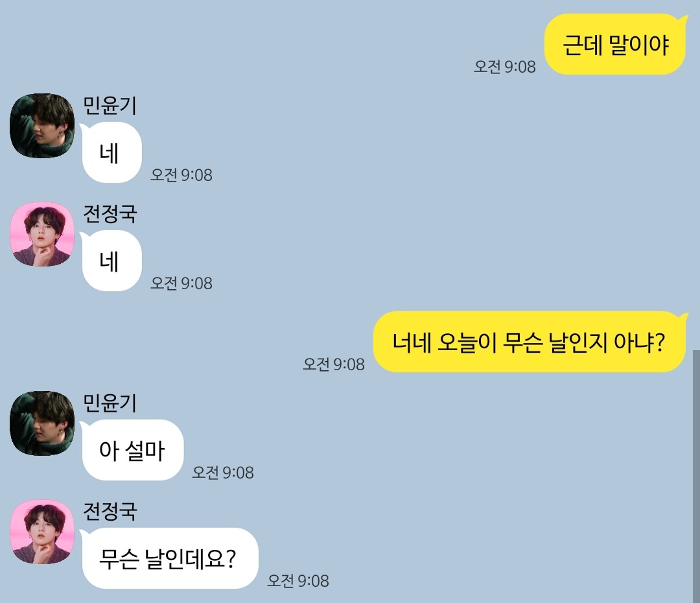Screen dimensions: 700x603
Task: Click the timestamp beside '너네 오늘이 무슨 날인지 아냐?'
Action: click(x=334, y=364)
